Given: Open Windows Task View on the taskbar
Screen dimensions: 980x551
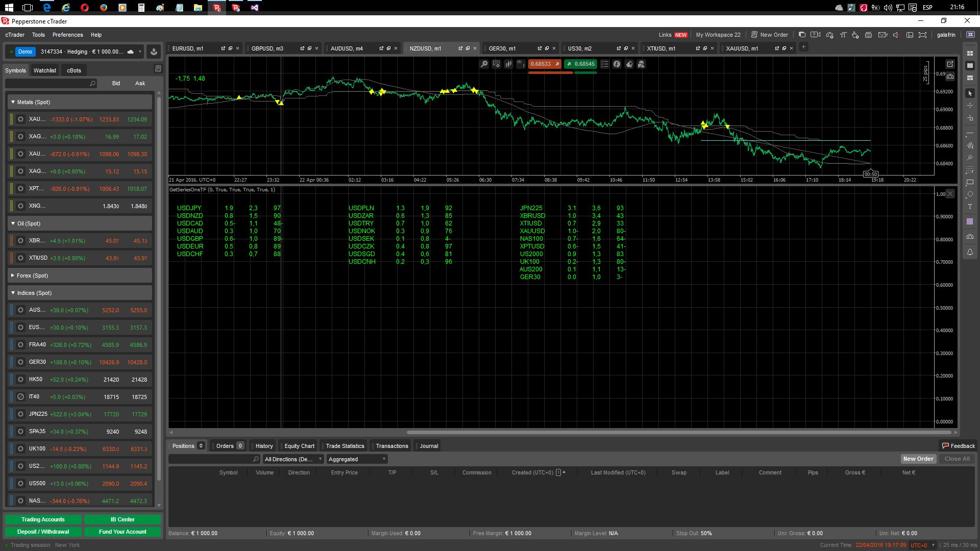Looking at the screenshot, I should (x=28, y=7).
